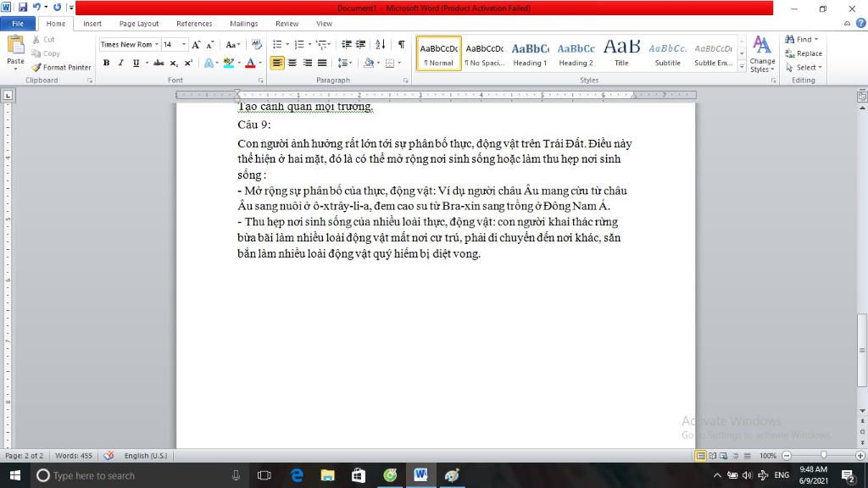Click the Words: 455 counter
The image size is (868, 488).
tap(74, 455)
